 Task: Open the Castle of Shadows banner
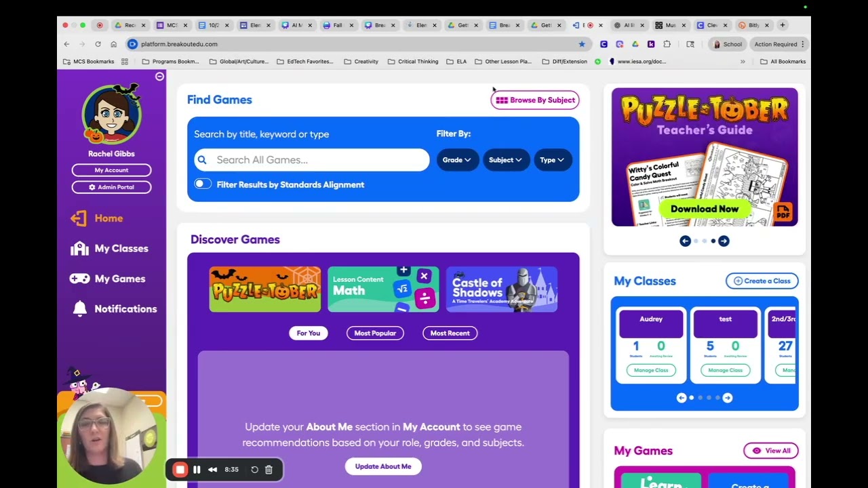502,289
